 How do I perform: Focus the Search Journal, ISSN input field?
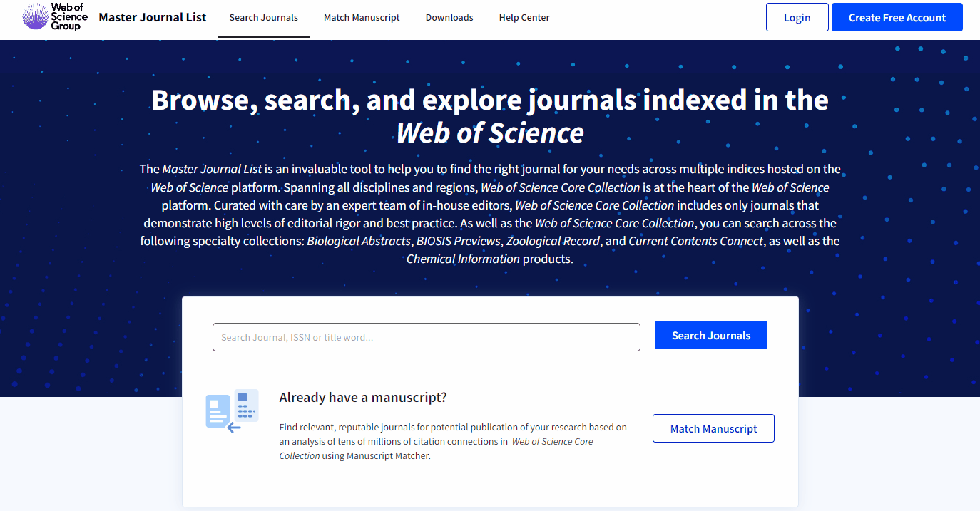(x=427, y=337)
